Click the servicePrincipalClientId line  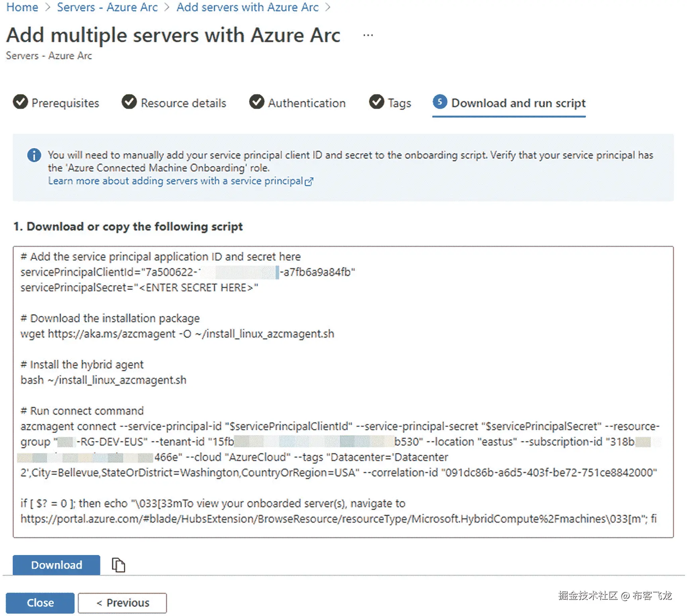[x=188, y=272]
